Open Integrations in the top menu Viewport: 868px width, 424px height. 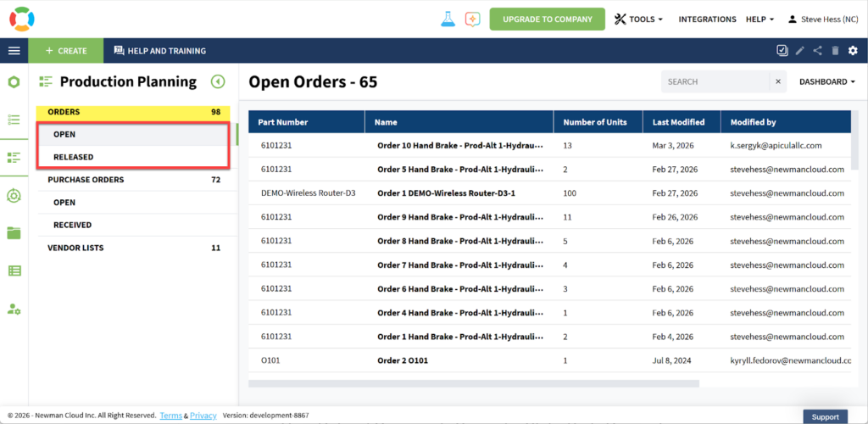point(707,20)
